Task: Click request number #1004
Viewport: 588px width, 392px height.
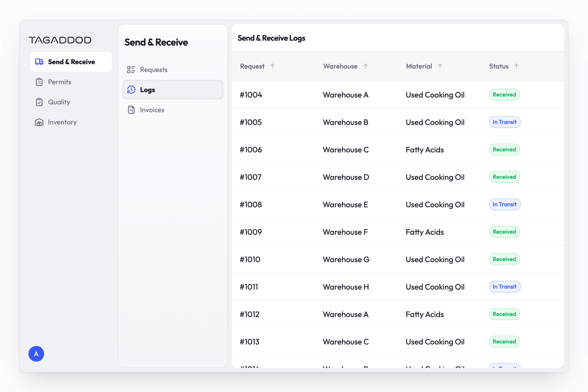Action: pos(251,95)
